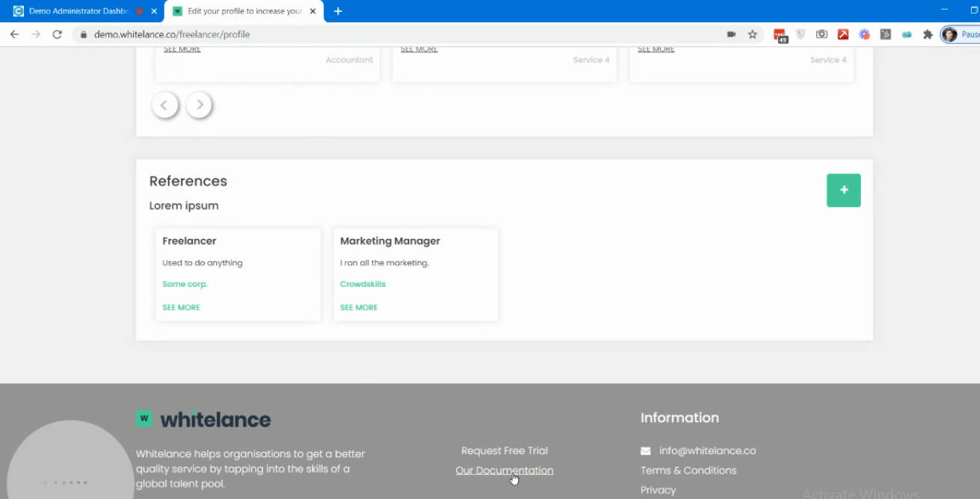Open the Our Documentation footer link
The image size is (980, 499).
[x=505, y=471]
